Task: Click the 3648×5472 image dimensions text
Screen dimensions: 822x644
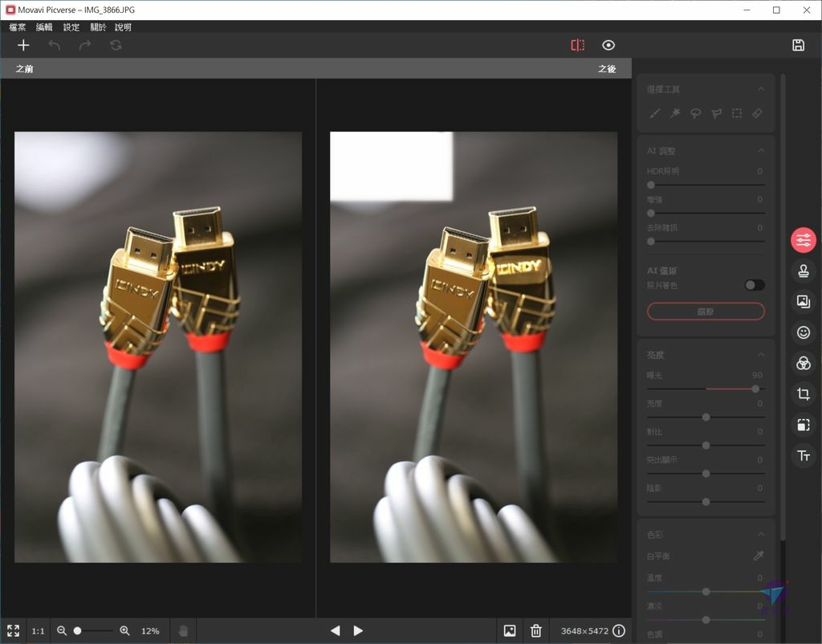Action: (x=584, y=631)
